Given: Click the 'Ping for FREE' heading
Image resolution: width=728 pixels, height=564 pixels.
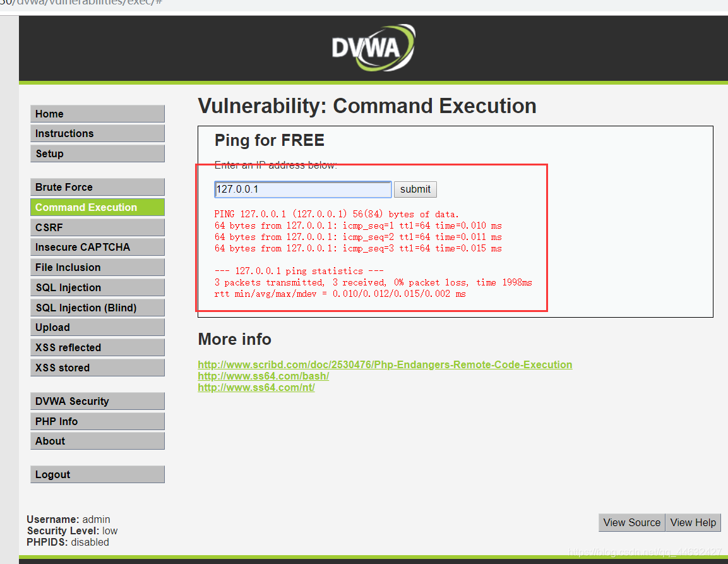Looking at the screenshot, I should coord(269,140).
